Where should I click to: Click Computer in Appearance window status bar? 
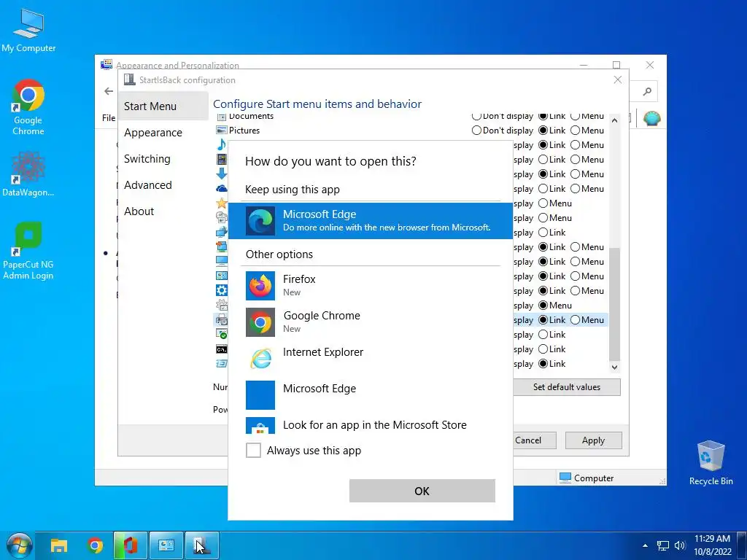587,478
